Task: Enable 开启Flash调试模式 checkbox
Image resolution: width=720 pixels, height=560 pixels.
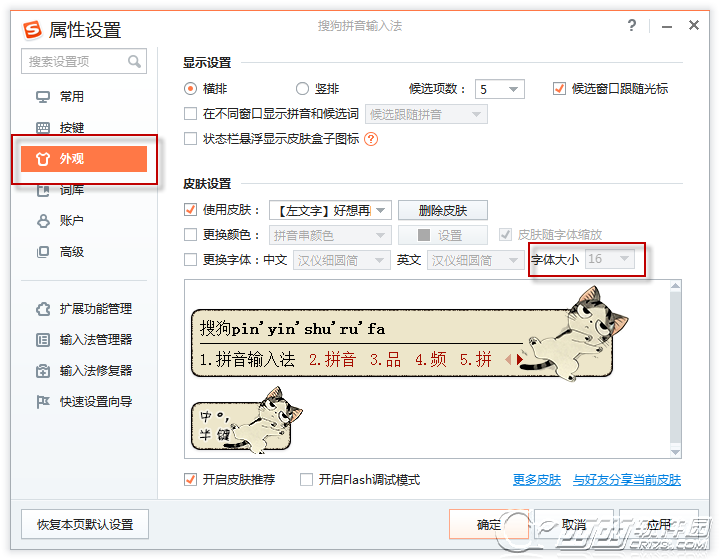Action: coord(306,480)
